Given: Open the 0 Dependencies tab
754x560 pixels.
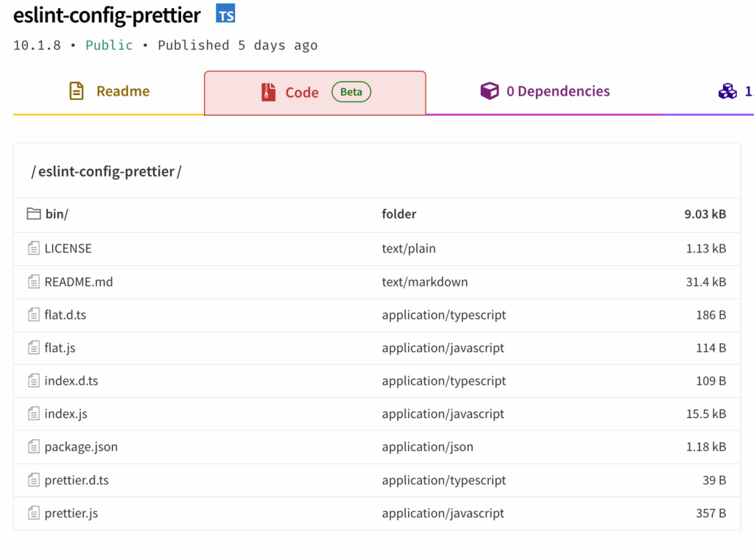Looking at the screenshot, I should point(557,92).
